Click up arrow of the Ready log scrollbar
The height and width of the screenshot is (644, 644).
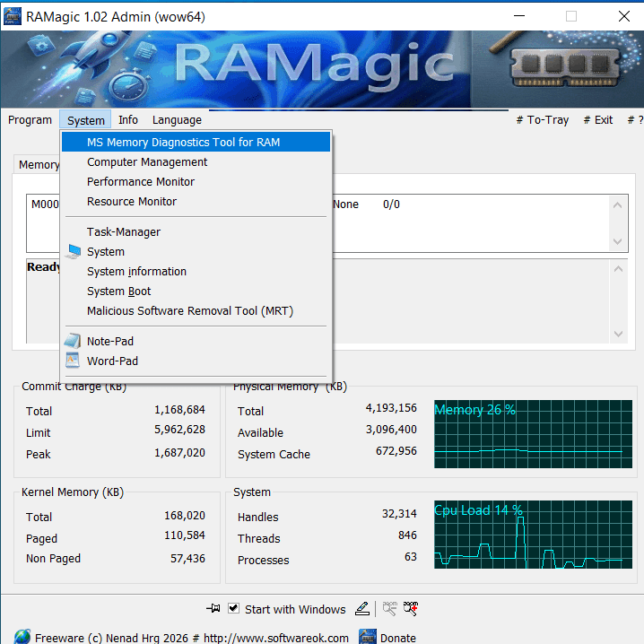[x=618, y=269]
